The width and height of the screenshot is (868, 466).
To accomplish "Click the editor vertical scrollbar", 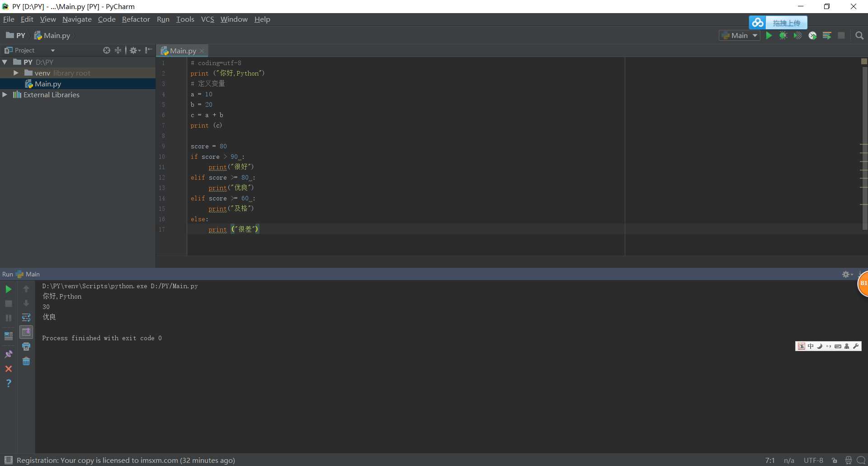I will pyautogui.click(x=864, y=149).
